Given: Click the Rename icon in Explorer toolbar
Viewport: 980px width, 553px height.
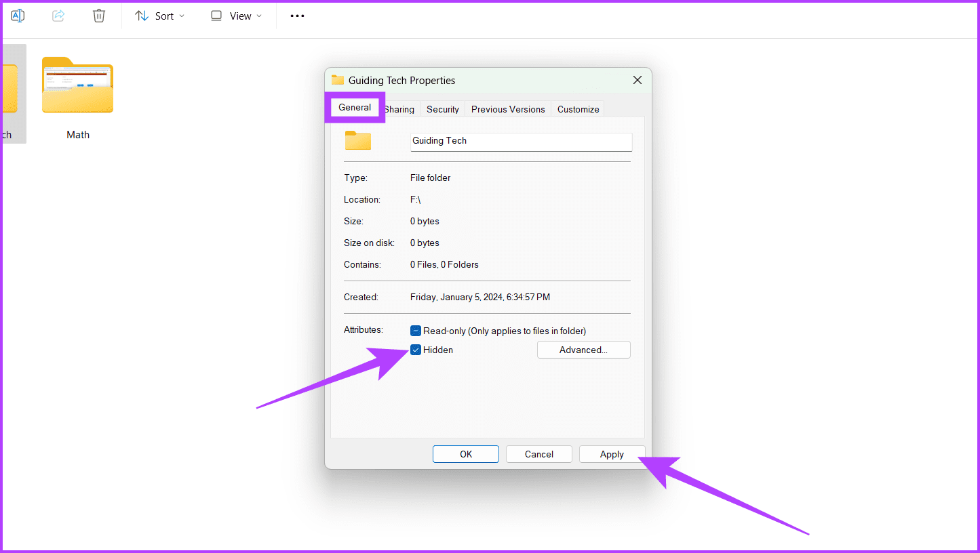Looking at the screenshot, I should point(18,16).
